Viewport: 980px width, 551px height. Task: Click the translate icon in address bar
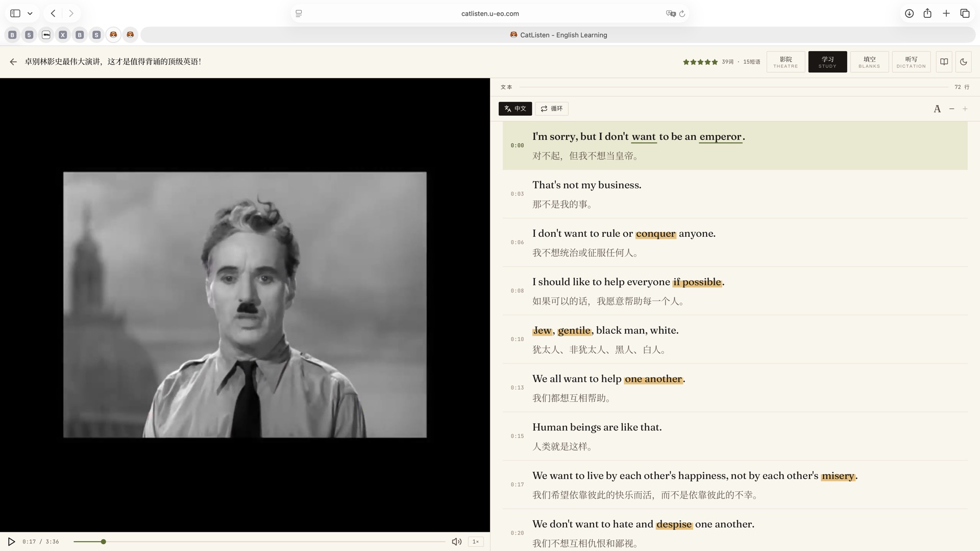[x=671, y=13]
